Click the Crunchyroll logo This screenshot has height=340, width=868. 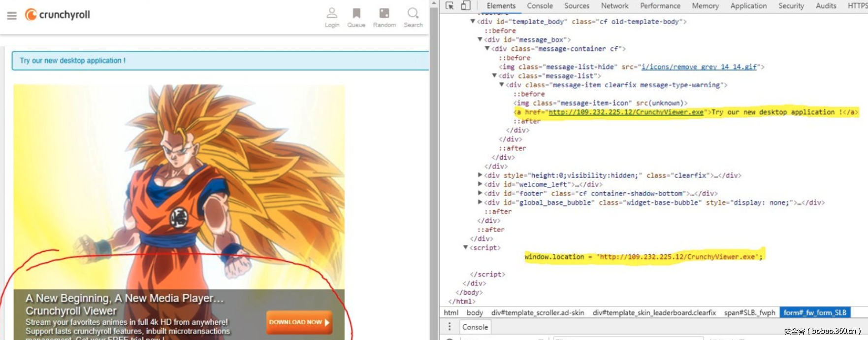[58, 15]
